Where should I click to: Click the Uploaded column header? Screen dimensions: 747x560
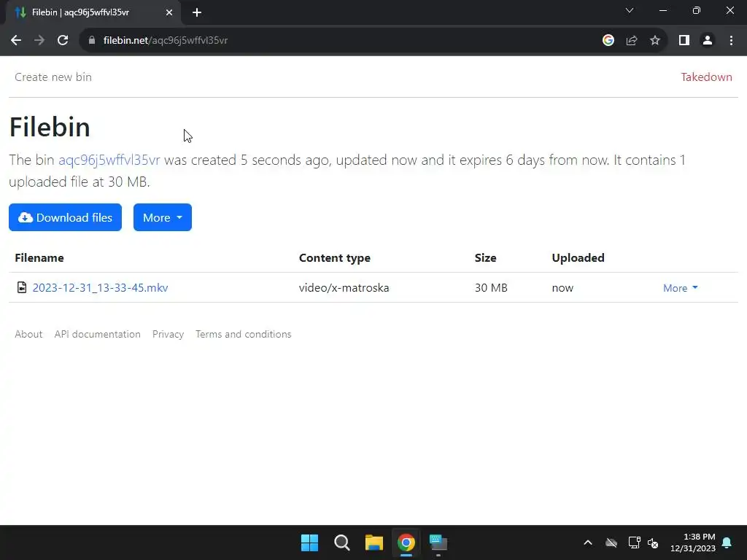click(x=578, y=257)
